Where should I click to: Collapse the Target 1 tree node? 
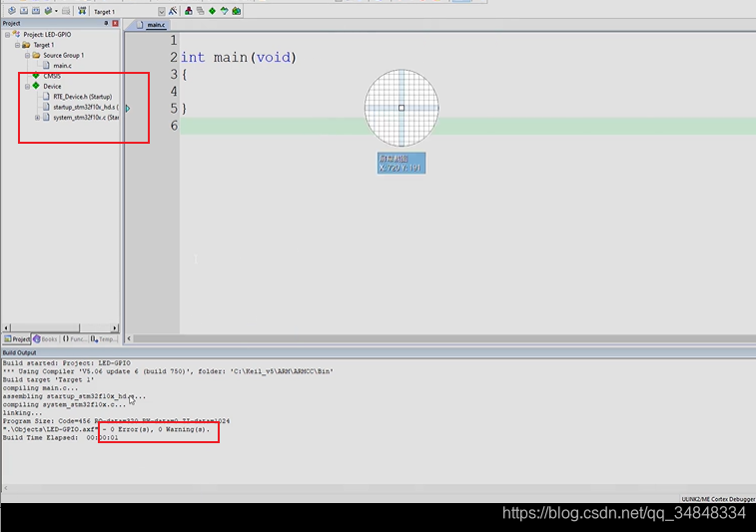[17, 45]
